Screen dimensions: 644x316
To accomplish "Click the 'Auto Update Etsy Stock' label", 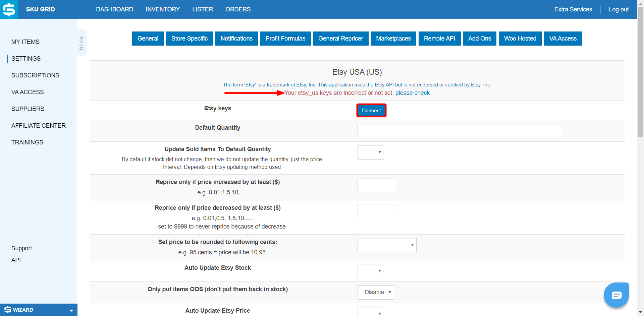I will (x=218, y=268).
